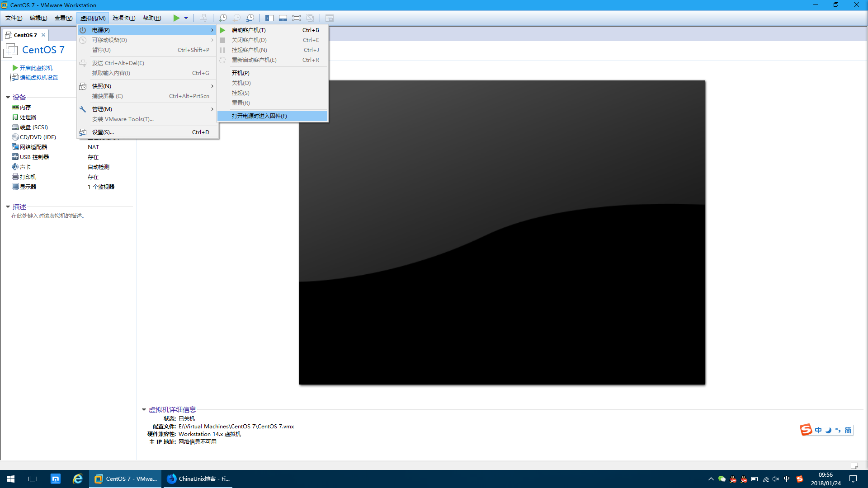868x488 pixels.
Task: Choose 打开电源时进入固件(F) in power submenu
Action: (273, 116)
